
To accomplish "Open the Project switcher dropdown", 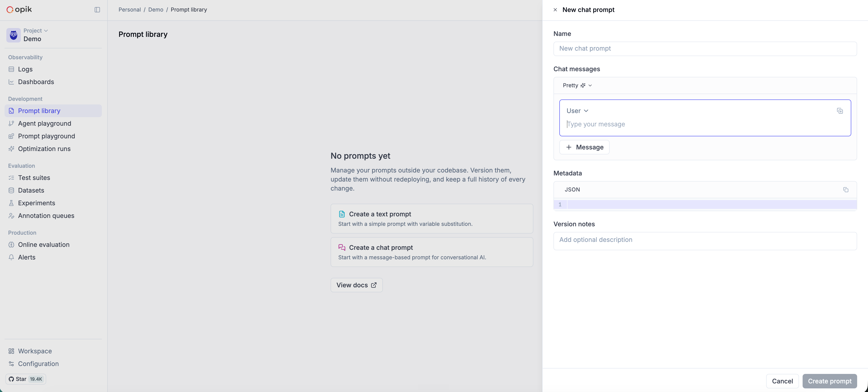I will [36, 31].
